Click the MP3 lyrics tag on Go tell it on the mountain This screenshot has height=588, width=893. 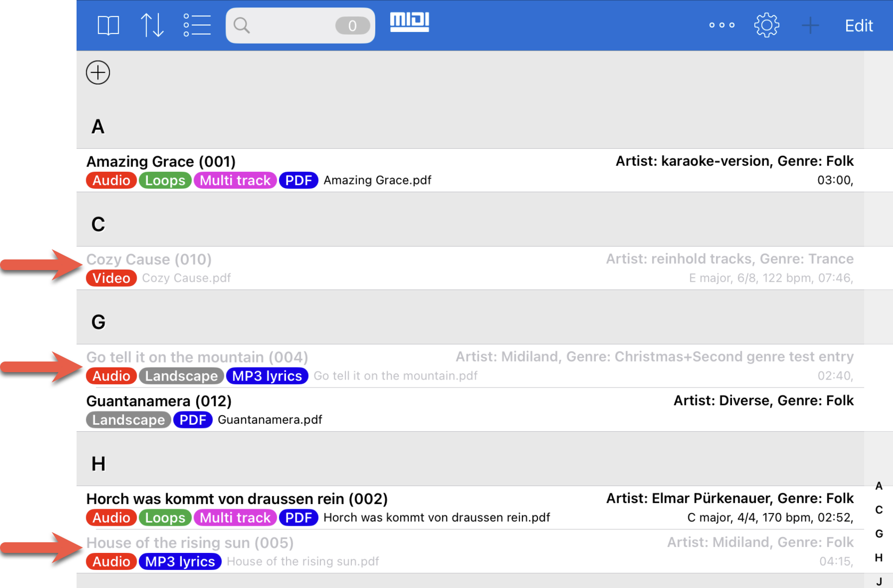(267, 376)
